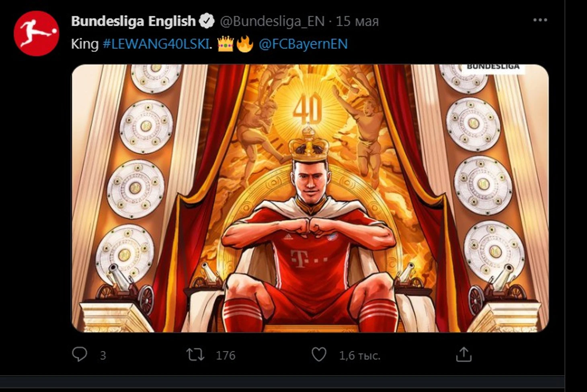
Task: Open tweet via the 15 мая date
Action: click(357, 21)
